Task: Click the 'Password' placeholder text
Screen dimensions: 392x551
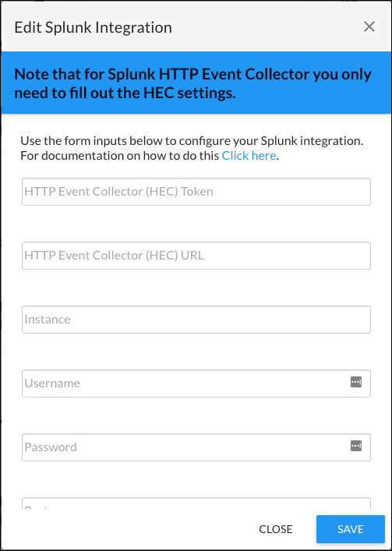Action: coord(51,447)
